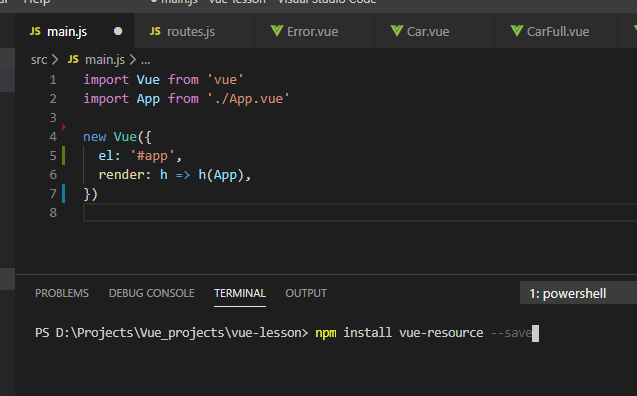Screen dimensions: 637x396
Task: Open the '1: powershell' terminal selector dropdown
Action: (578, 293)
